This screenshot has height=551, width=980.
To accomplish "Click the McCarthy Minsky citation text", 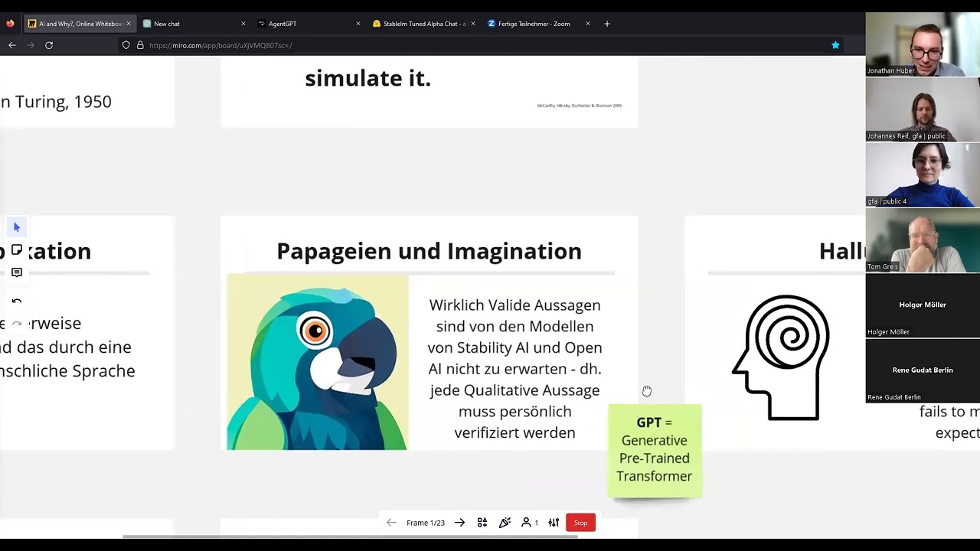I will [580, 106].
